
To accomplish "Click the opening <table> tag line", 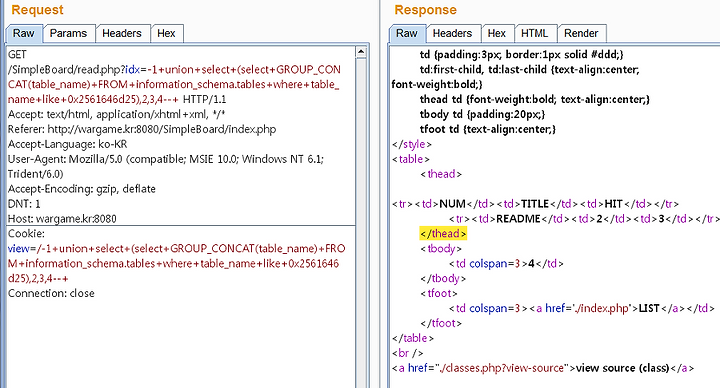I will tap(411, 159).
